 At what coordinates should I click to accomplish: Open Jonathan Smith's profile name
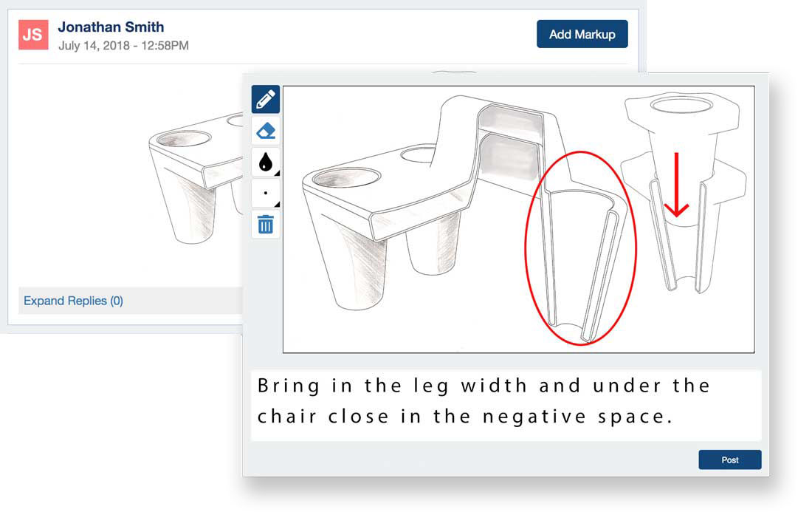coord(111,27)
